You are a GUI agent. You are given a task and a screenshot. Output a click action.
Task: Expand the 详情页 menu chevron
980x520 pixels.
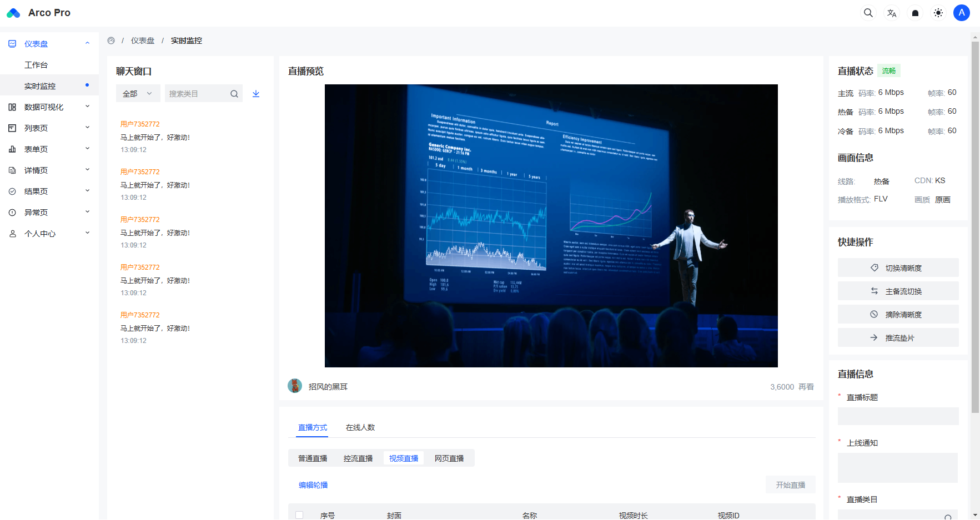pyautogui.click(x=87, y=170)
